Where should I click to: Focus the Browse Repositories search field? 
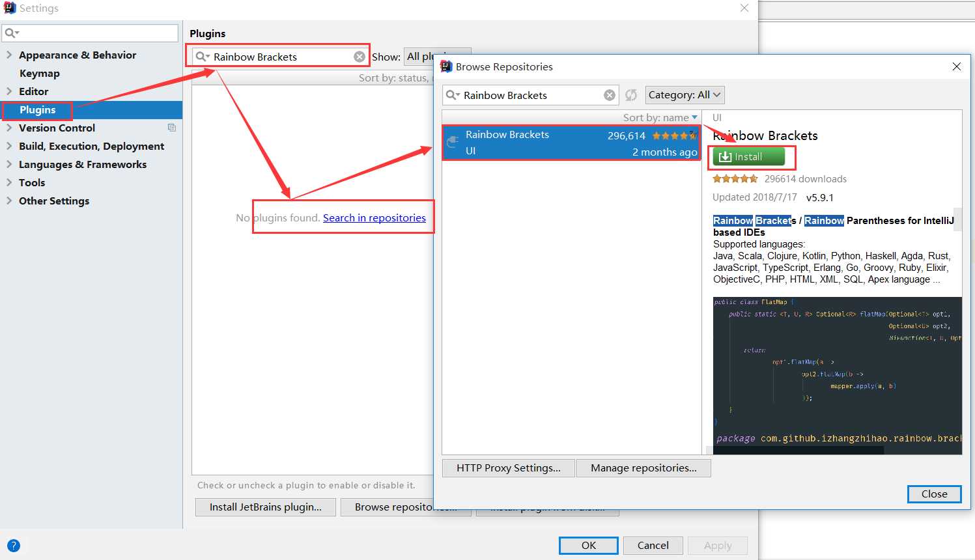point(531,95)
